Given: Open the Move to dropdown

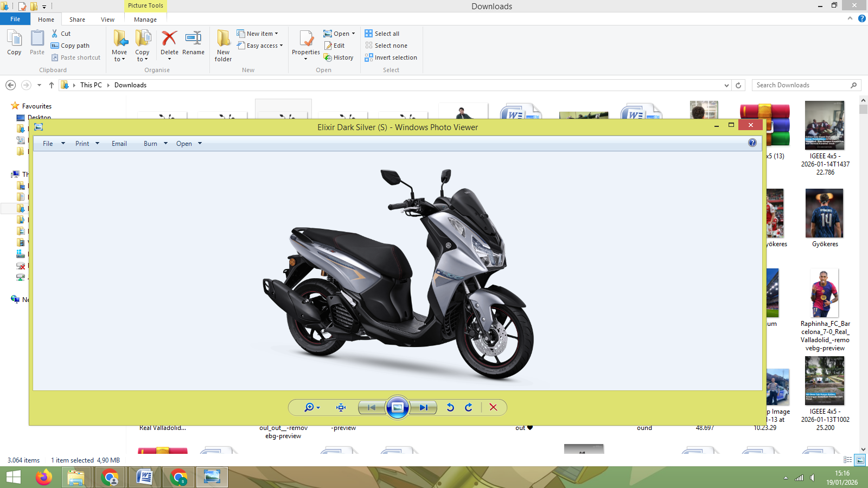Looking at the screenshot, I should (x=119, y=46).
